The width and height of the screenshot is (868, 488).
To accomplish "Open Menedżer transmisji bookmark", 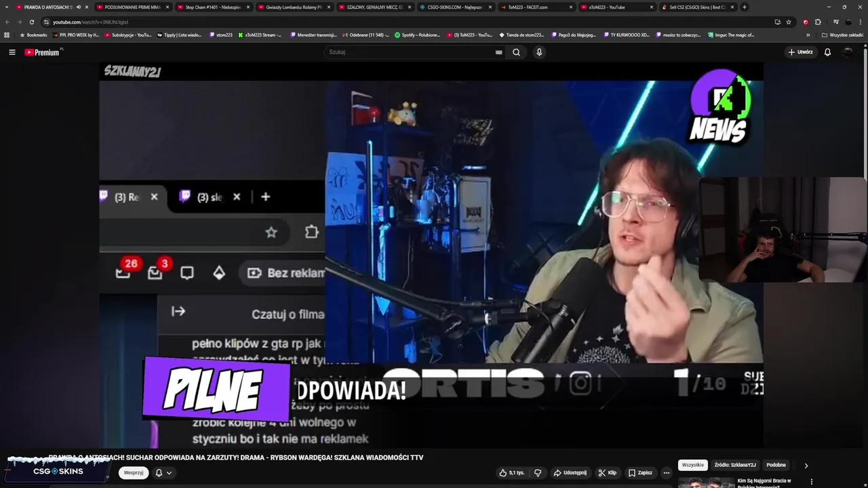I will coord(313,35).
